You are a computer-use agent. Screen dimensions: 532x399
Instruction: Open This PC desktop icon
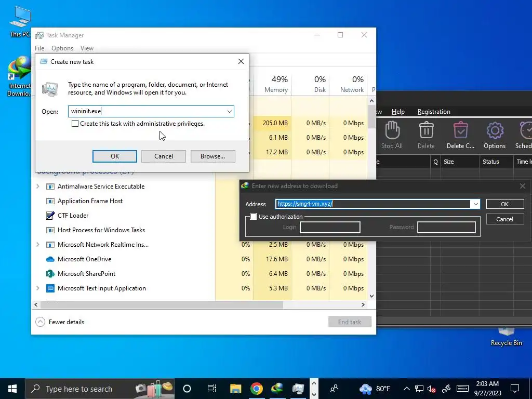click(20, 21)
